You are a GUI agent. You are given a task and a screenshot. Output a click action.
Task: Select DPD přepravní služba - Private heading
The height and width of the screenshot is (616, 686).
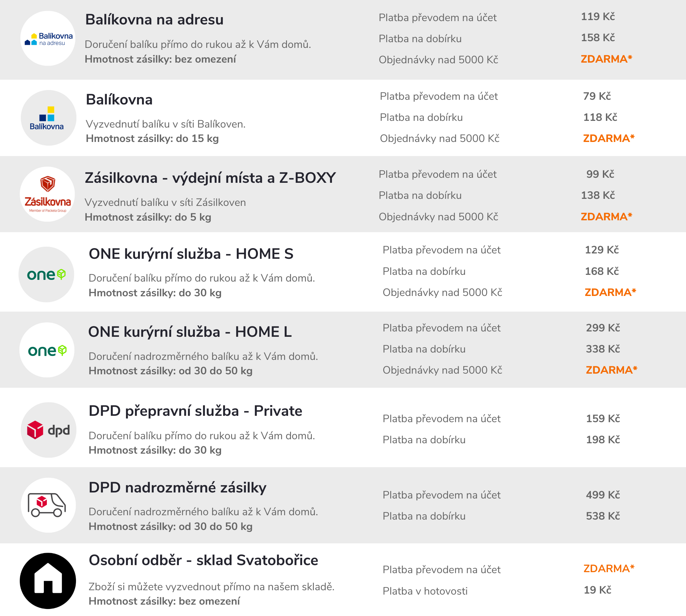(195, 411)
